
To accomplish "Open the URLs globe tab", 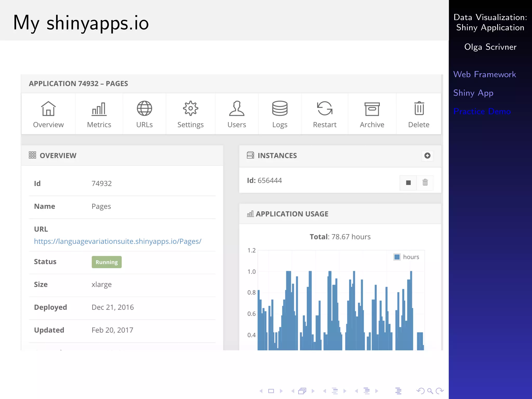I will (x=144, y=114).
